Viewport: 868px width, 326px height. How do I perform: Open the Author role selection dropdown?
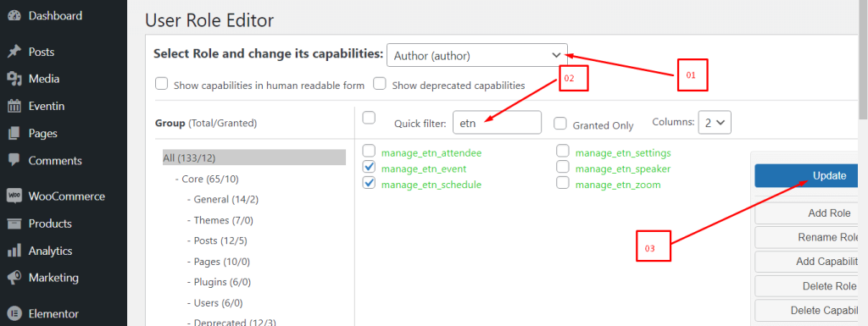click(x=477, y=55)
